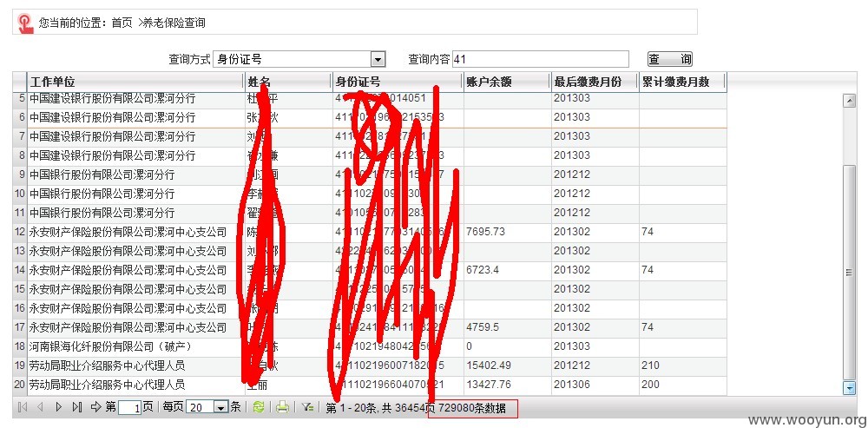This screenshot has width=868, height=428.
Task: Refresh the grid with the green reload icon
Action: (259, 407)
